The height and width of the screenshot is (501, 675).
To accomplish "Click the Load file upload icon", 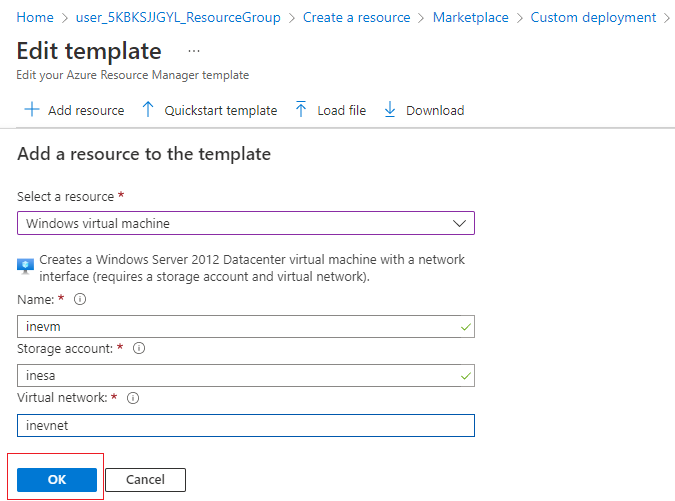I will (301, 110).
